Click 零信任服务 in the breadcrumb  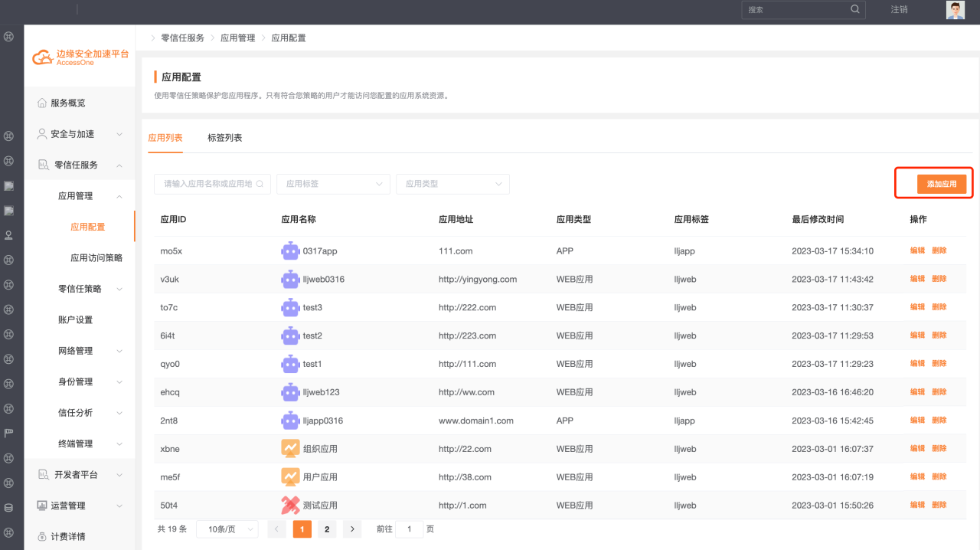183,38
